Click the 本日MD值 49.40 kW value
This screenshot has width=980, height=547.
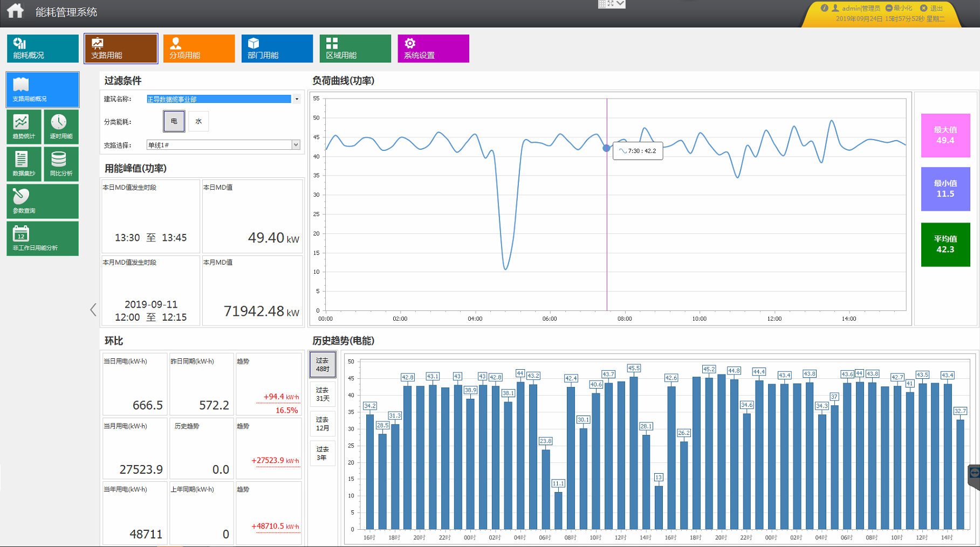coord(273,238)
